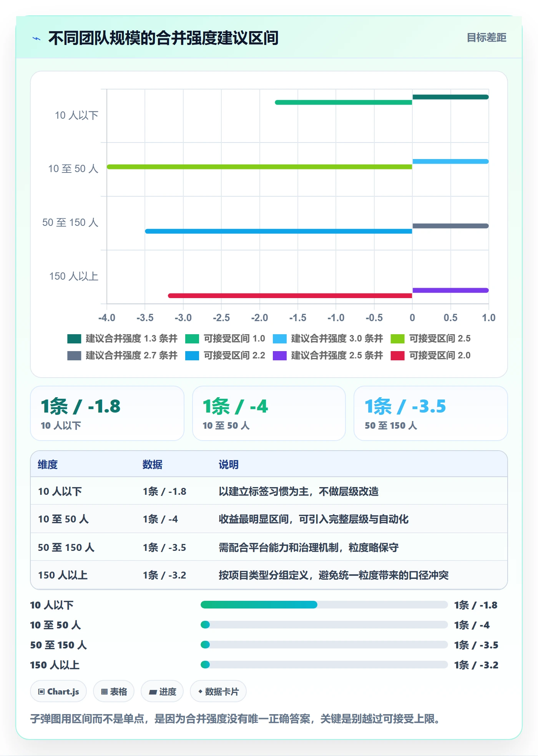Click the progress bar in the 50 至 150 人 row

pyautogui.click(x=324, y=645)
